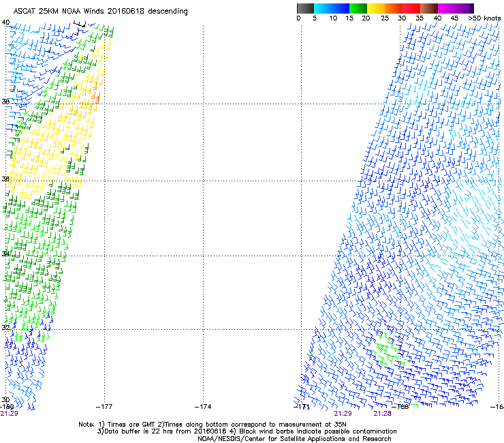
Task: Select the '21:28' purple timestamp
Action: 383,414
